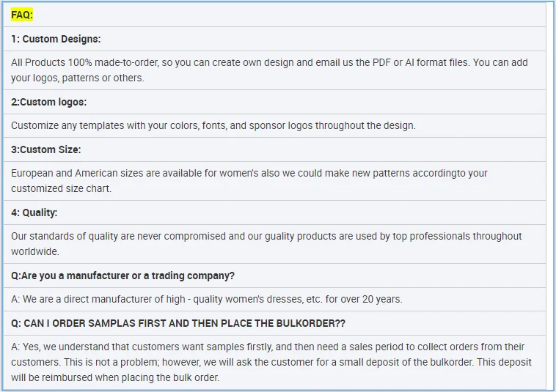Click the highlighted FAQ heading

pyautogui.click(x=22, y=15)
